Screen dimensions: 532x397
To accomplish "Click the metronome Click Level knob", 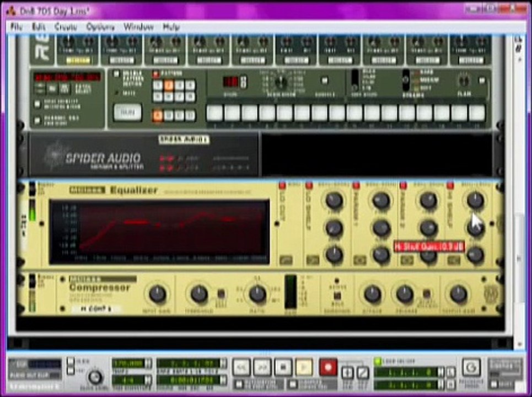I will tap(95, 377).
